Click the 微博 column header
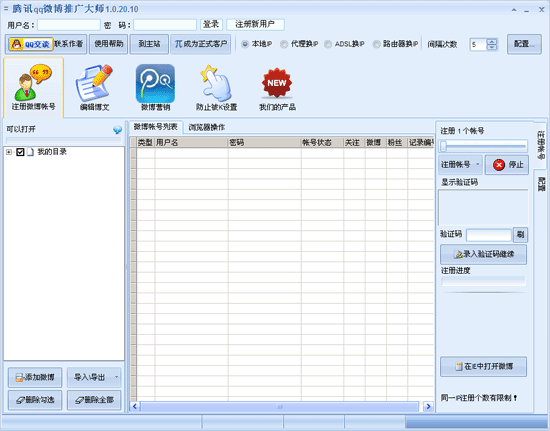This screenshot has width=550, height=431. click(x=375, y=142)
